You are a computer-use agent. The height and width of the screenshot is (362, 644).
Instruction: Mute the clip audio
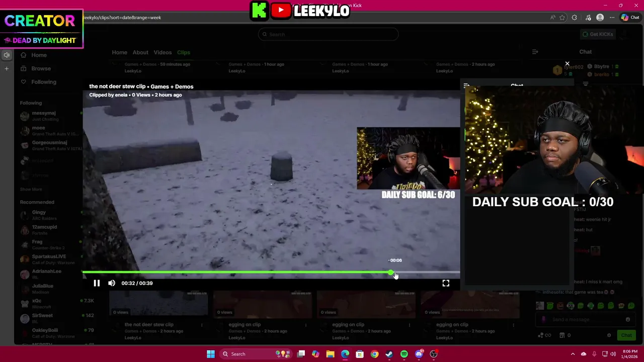tap(112, 283)
